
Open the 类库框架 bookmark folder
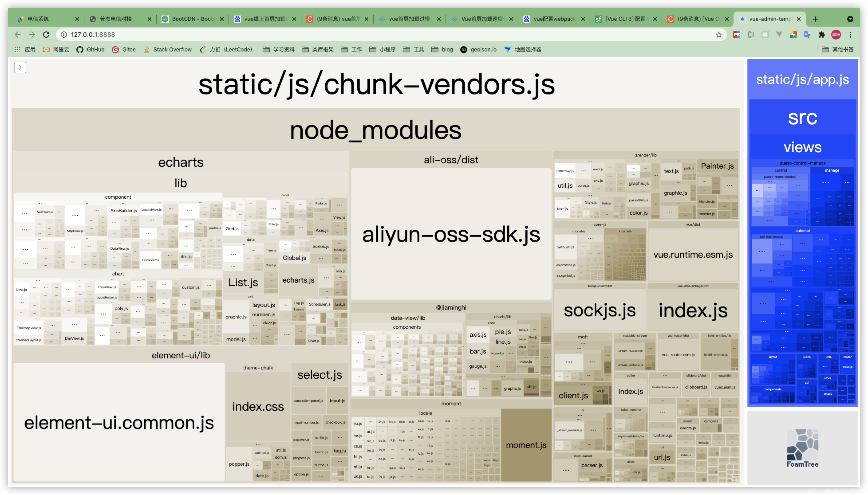click(318, 50)
